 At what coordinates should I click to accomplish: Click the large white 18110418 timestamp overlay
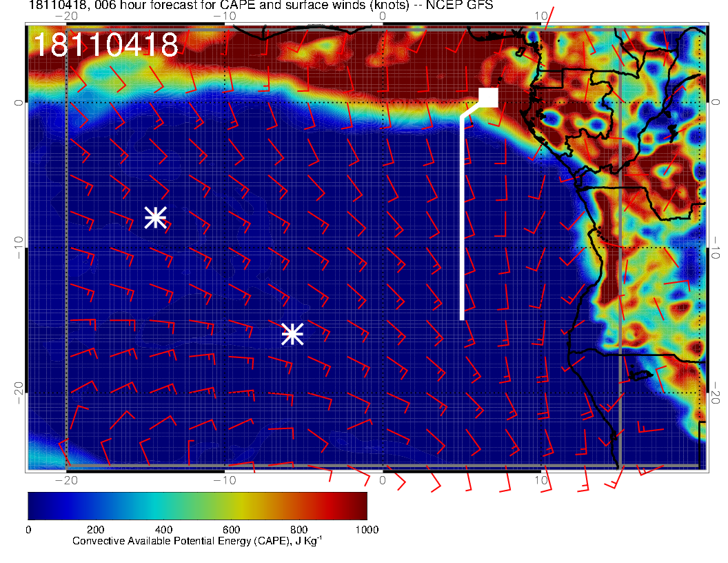[106, 45]
